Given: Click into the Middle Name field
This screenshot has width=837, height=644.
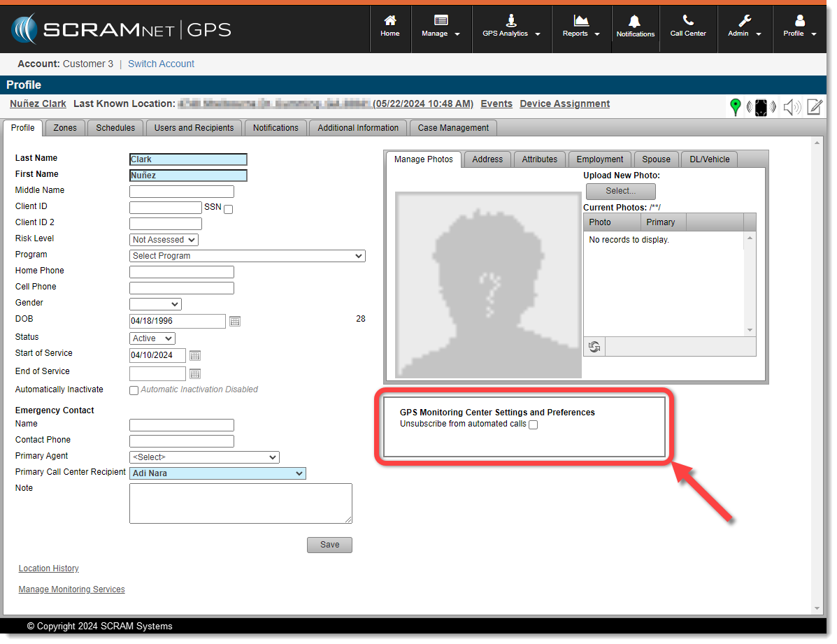Looking at the screenshot, I should coord(182,192).
